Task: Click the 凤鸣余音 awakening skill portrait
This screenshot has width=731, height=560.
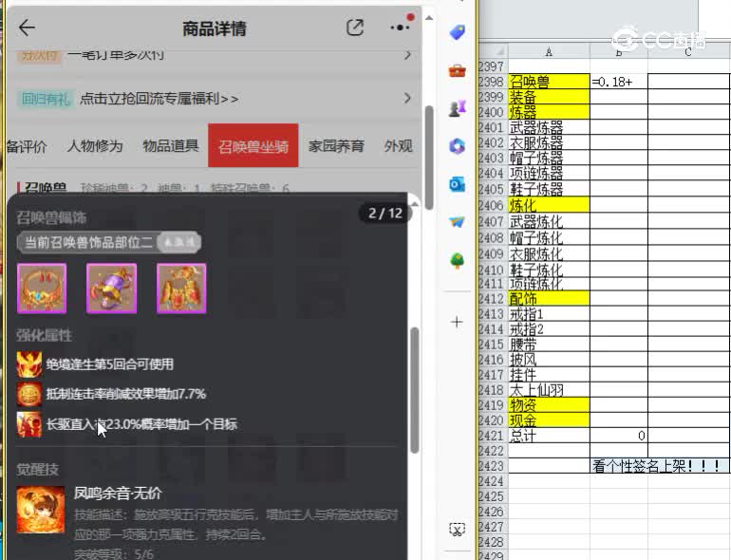Action: [x=41, y=510]
